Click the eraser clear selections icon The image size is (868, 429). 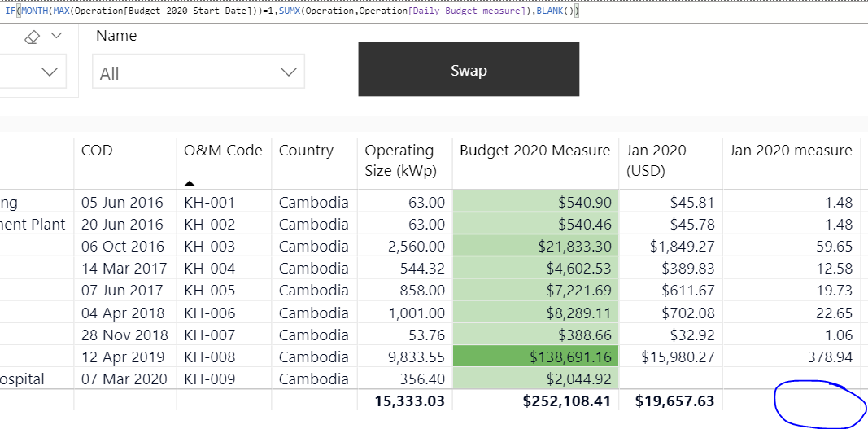33,37
